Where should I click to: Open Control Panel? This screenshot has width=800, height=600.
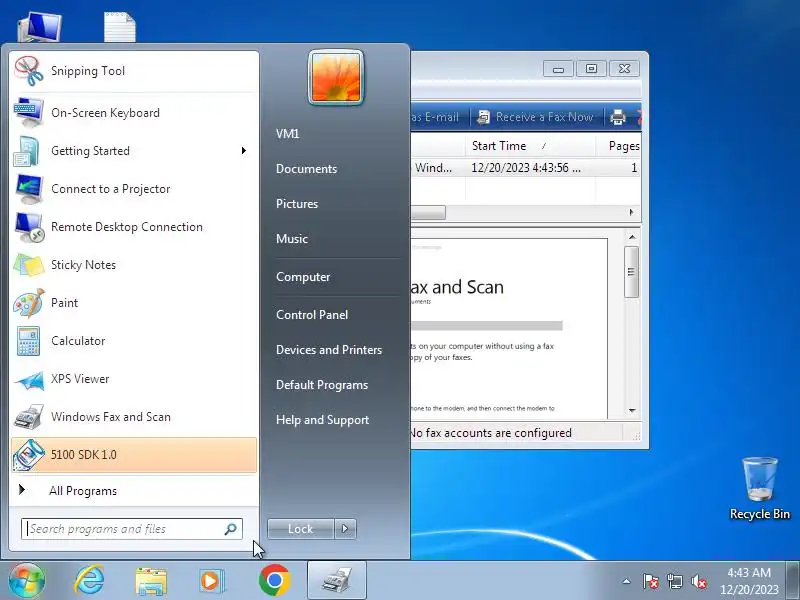point(312,315)
